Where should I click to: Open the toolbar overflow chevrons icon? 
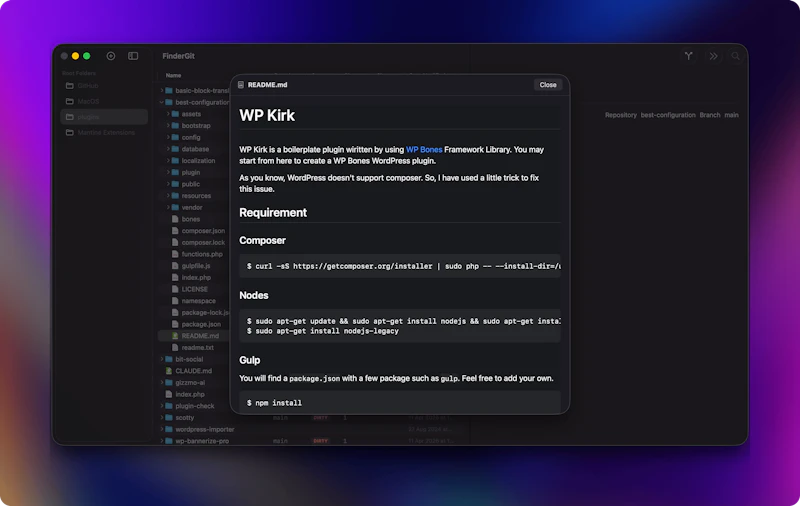click(713, 56)
